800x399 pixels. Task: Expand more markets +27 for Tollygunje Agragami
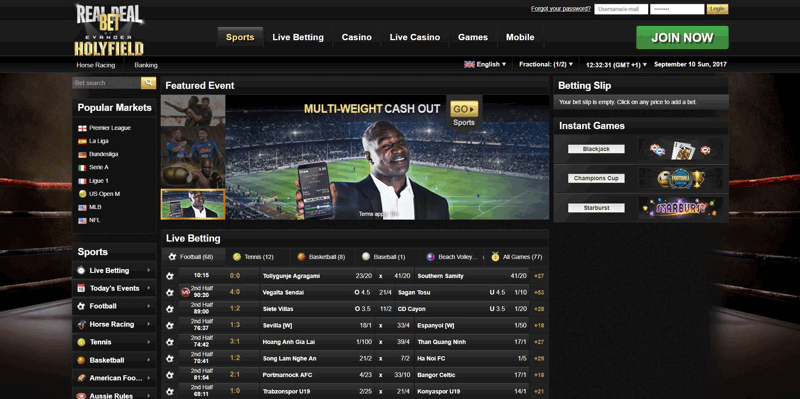point(539,276)
